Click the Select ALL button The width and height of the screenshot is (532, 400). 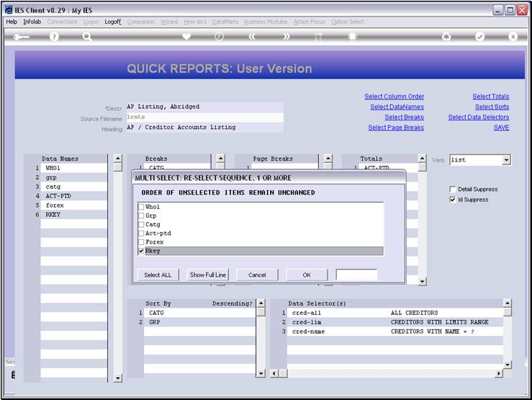158,275
